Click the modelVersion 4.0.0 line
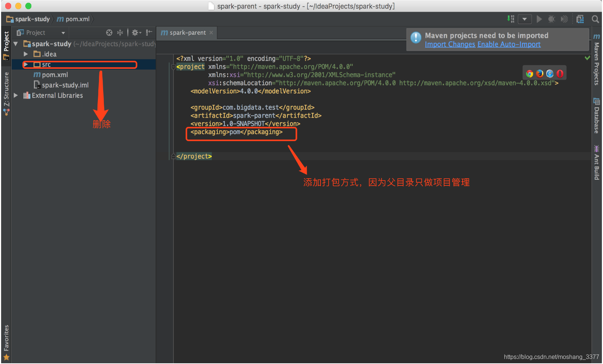 coord(251,91)
